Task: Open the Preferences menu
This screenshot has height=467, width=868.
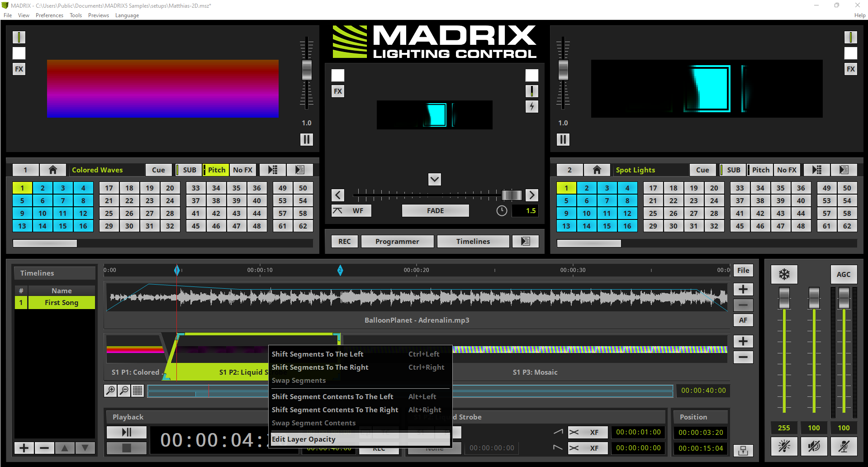Action: coord(50,15)
